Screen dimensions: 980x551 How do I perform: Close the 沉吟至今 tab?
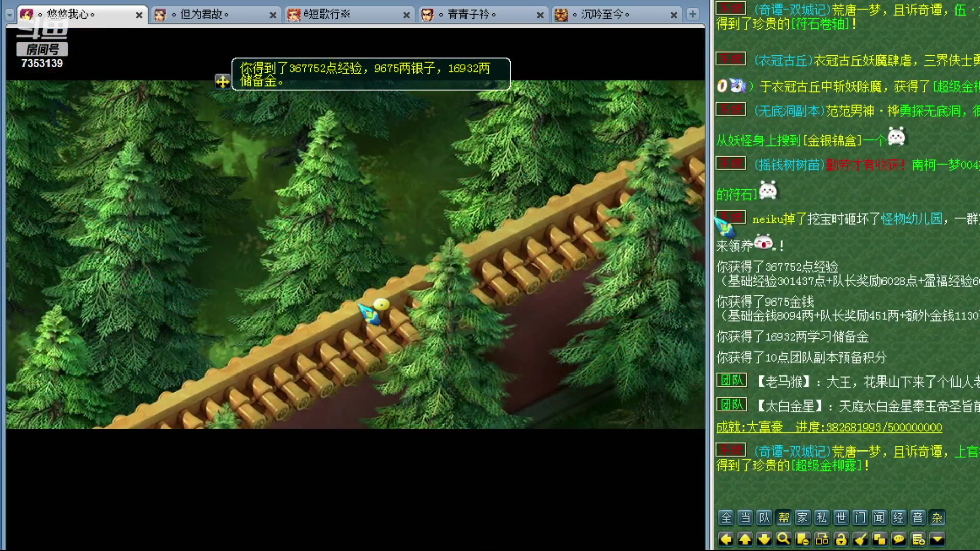674,15
